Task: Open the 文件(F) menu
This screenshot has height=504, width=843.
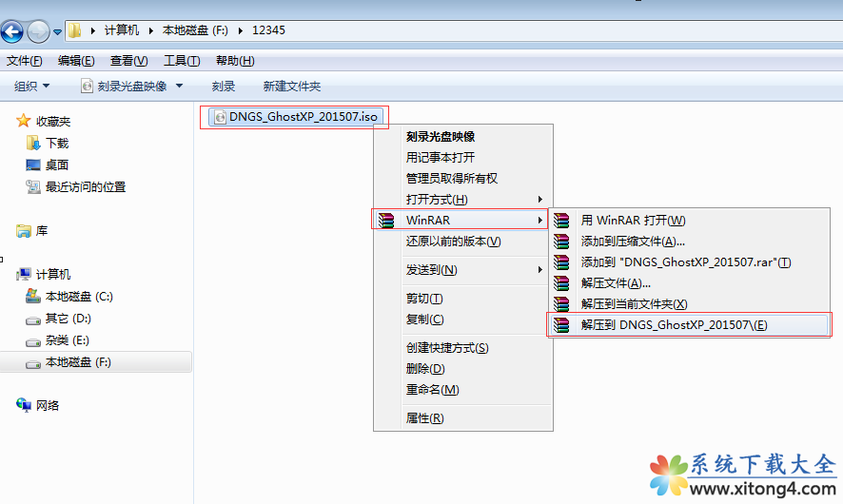Action: tap(24, 61)
